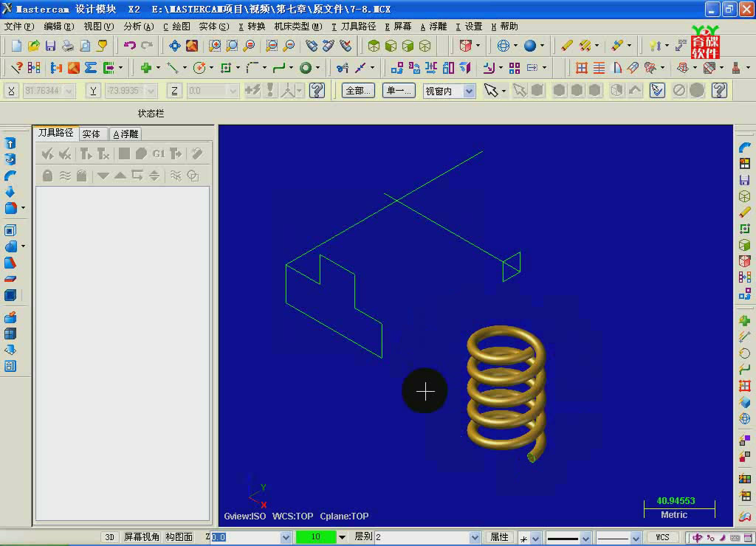Open the 分析 menu
This screenshot has width=756, height=546.
coord(138,27)
